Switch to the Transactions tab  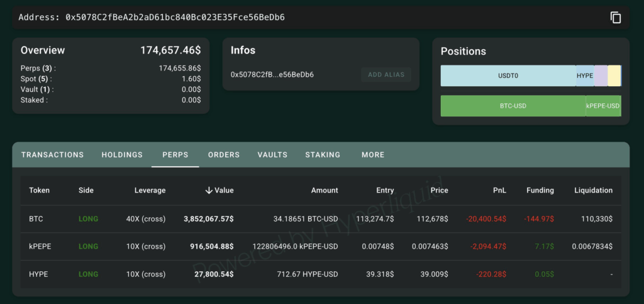(52, 155)
